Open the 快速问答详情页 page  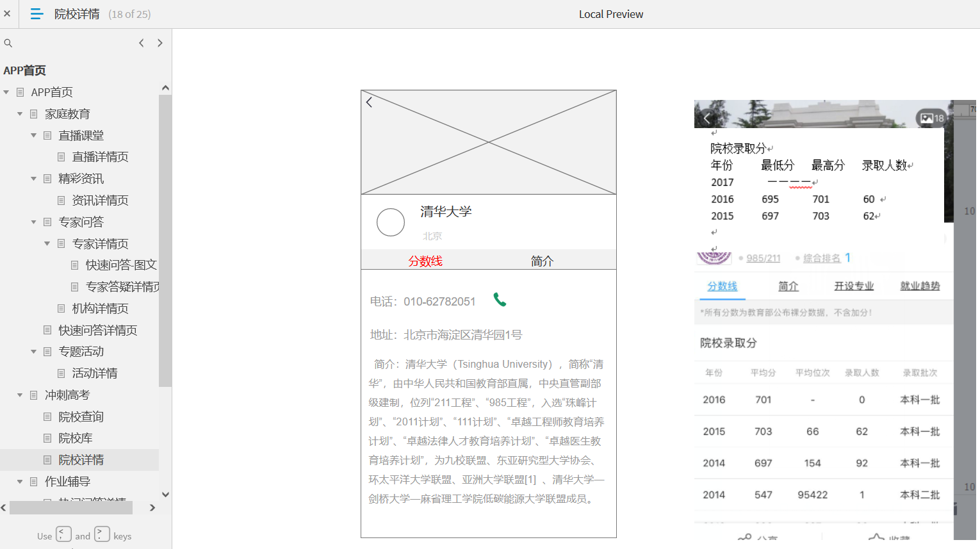click(x=98, y=330)
